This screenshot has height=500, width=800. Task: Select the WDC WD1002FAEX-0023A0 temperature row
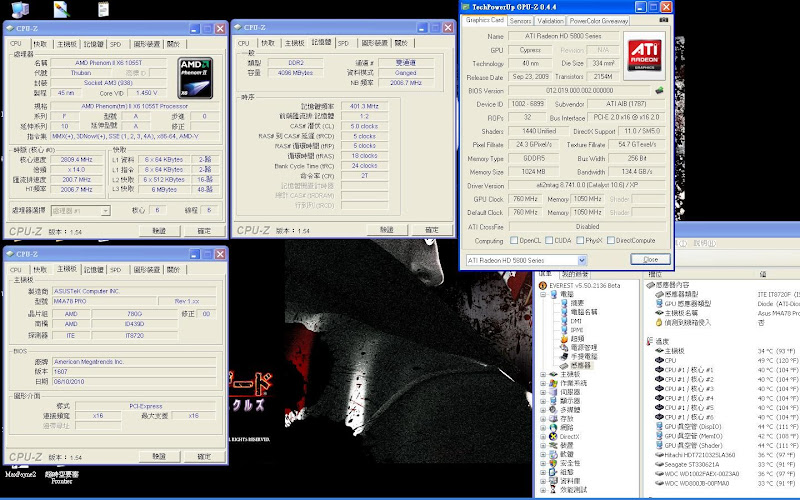tap(727, 473)
